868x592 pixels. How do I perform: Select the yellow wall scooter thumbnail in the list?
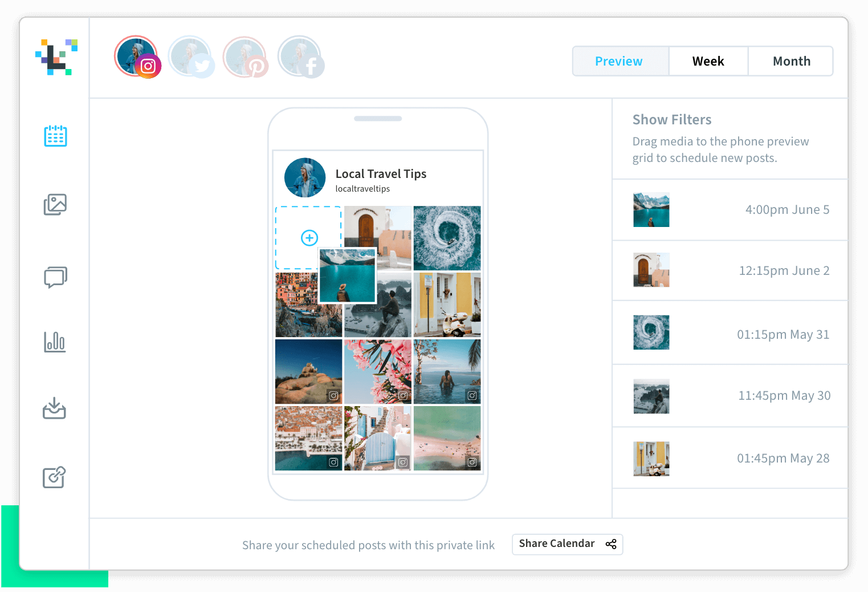[x=651, y=459]
